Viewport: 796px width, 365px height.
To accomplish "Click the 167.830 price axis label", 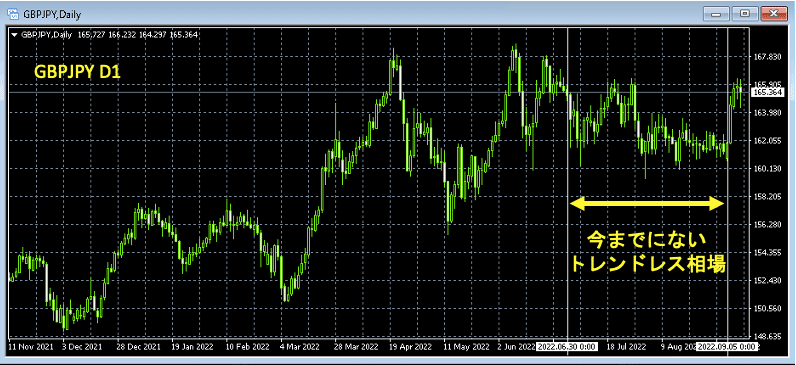I will pyautogui.click(x=767, y=57).
